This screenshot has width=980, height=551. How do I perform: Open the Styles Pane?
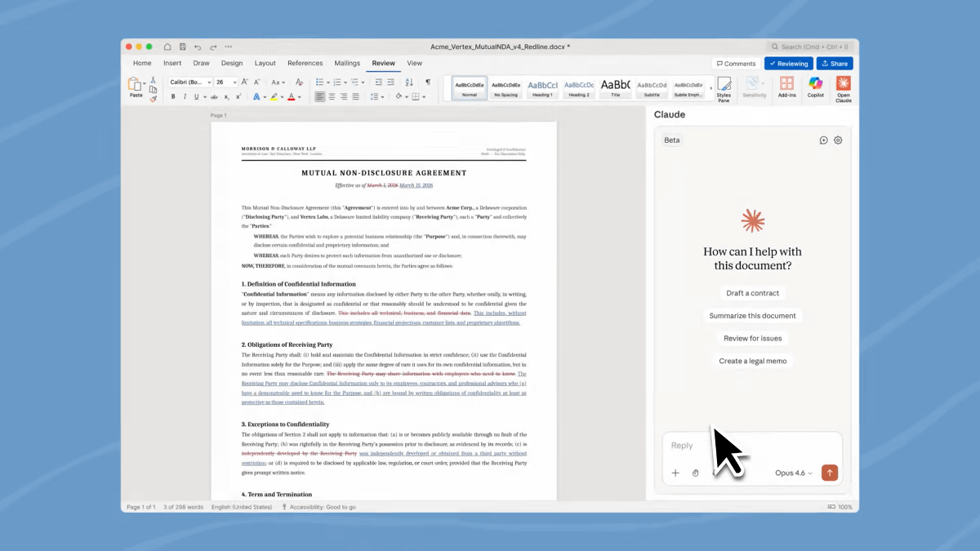pos(724,87)
